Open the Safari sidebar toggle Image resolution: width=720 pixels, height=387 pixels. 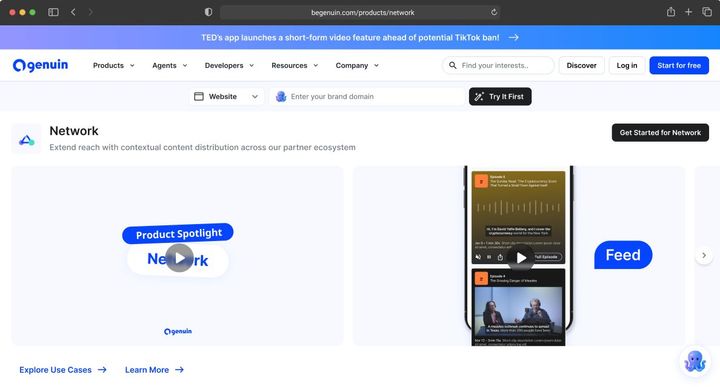pyautogui.click(x=53, y=12)
